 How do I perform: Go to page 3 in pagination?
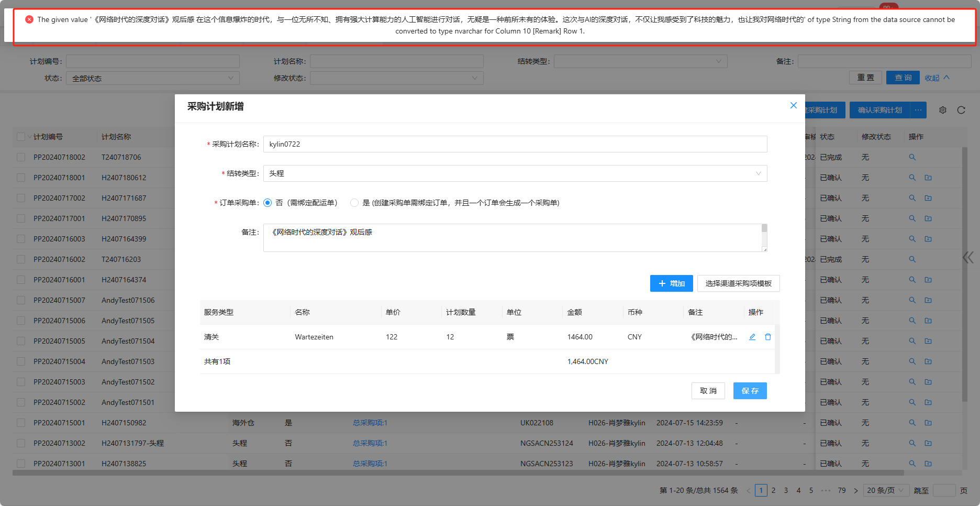[x=786, y=490]
